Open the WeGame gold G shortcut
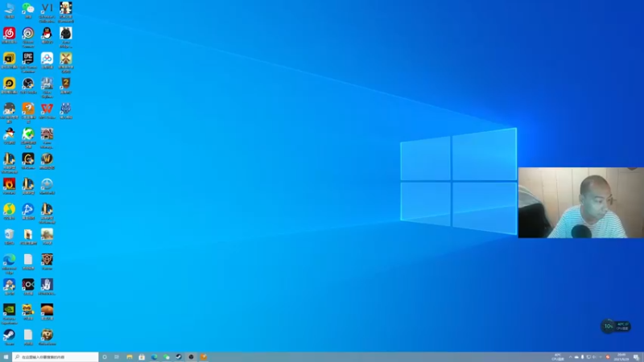Screen dimensions: 644x362 click(x=28, y=161)
